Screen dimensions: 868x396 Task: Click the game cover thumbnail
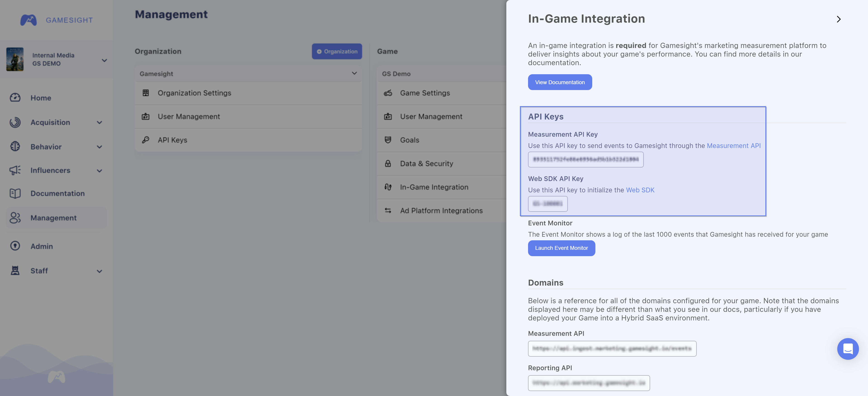tap(15, 59)
